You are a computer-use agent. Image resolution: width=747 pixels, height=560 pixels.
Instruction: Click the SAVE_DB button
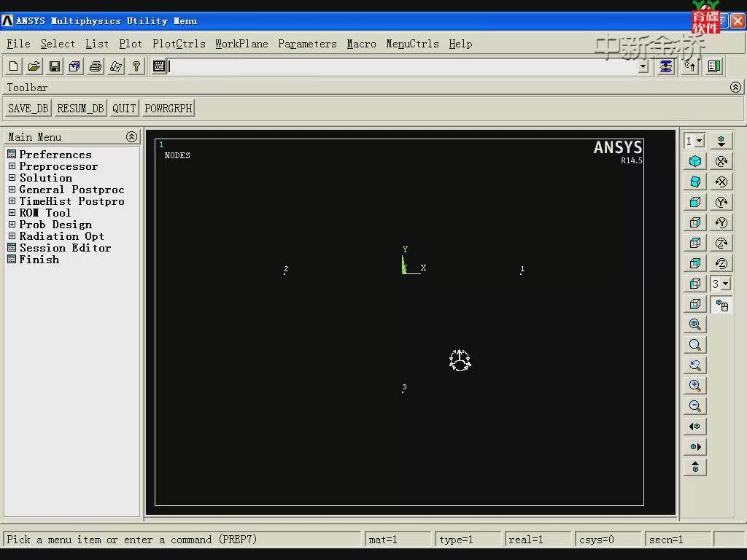click(28, 109)
